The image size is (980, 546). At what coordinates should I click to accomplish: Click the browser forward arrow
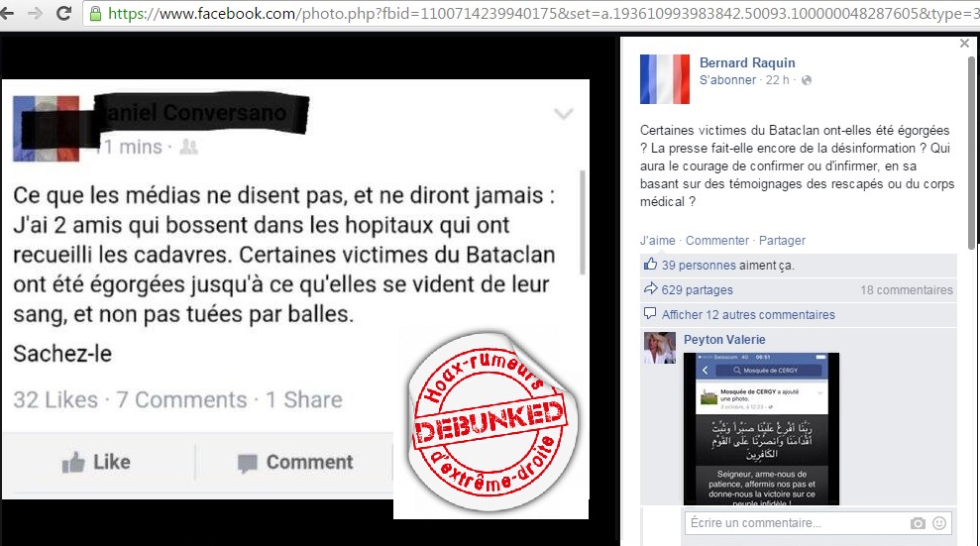point(35,13)
